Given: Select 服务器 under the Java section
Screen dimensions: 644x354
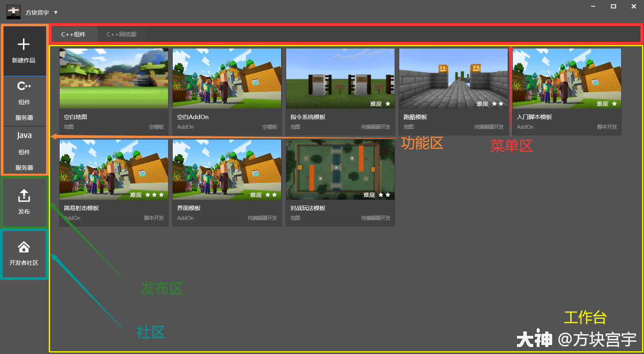Looking at the screenshot, I should [x=24, y=168].
